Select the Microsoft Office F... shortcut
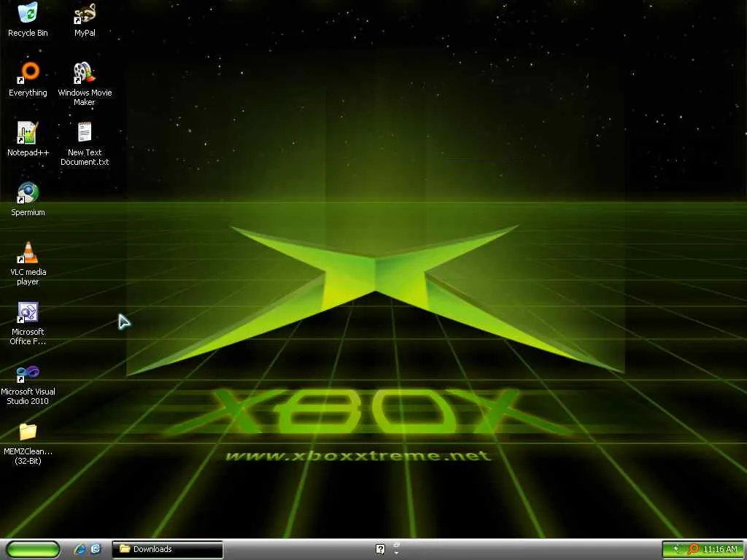The image size is (747, 560). (28, 323)
